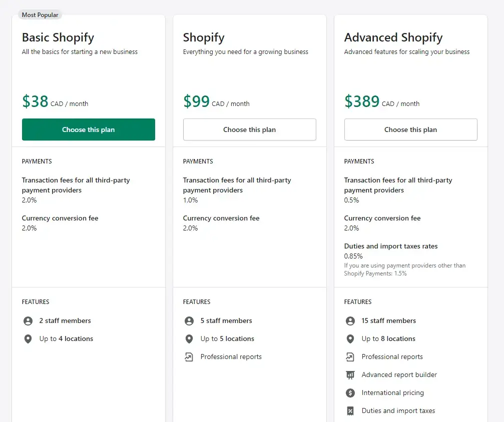Click 'Currency conversion fee' in the Advanced Shopify card

click(382, 218)
